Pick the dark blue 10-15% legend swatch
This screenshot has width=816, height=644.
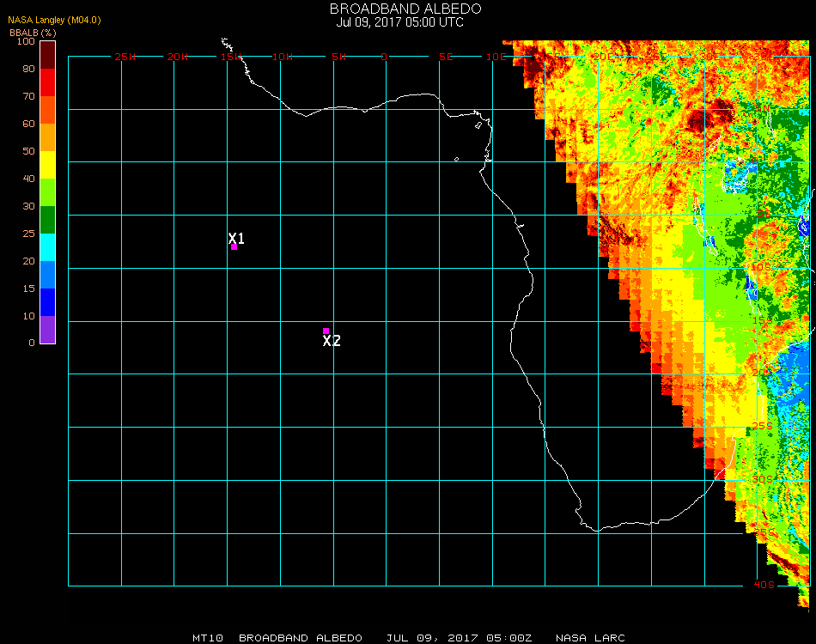[48, 301]
